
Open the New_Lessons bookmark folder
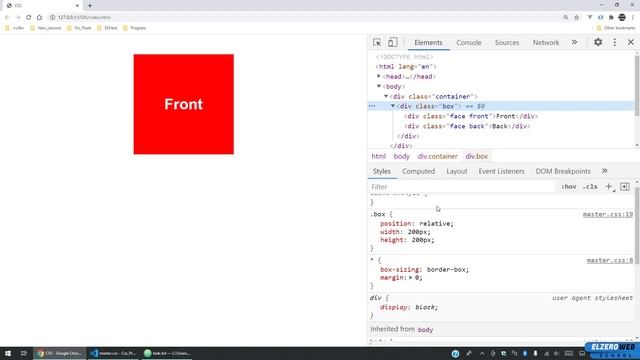[46, 28]
